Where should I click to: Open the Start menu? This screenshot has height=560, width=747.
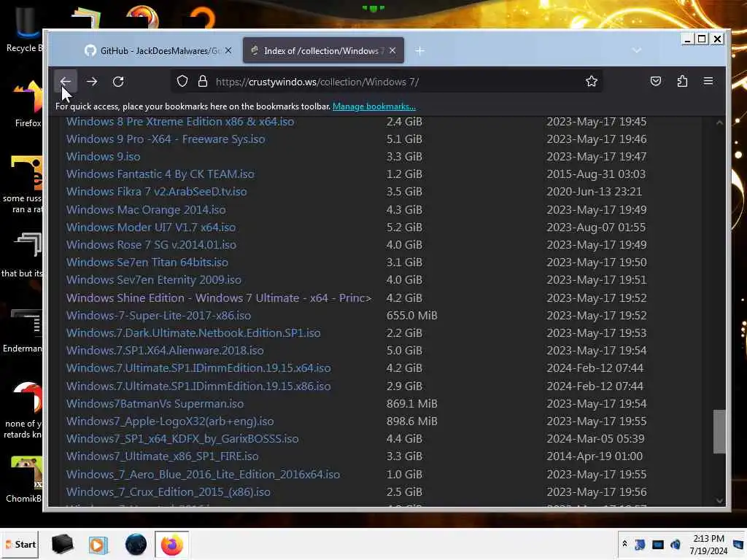[x=20, y=545]
